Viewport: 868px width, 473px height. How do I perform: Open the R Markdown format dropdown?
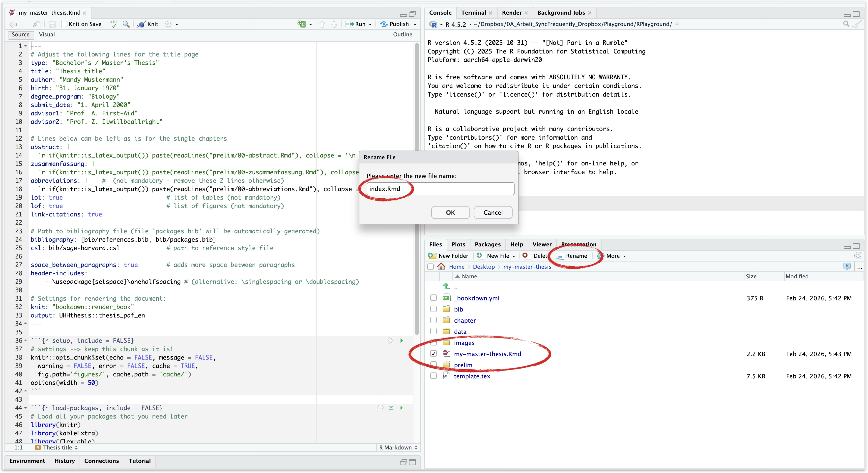(x=399, y=448)
